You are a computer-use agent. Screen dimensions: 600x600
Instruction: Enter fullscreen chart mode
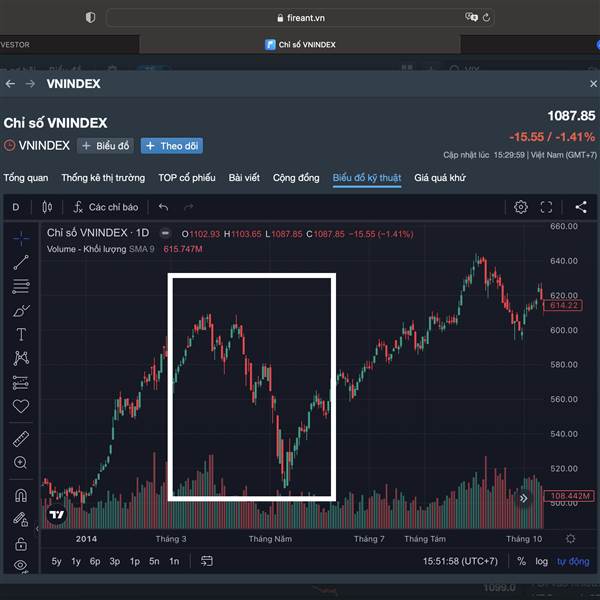(546, 207)
